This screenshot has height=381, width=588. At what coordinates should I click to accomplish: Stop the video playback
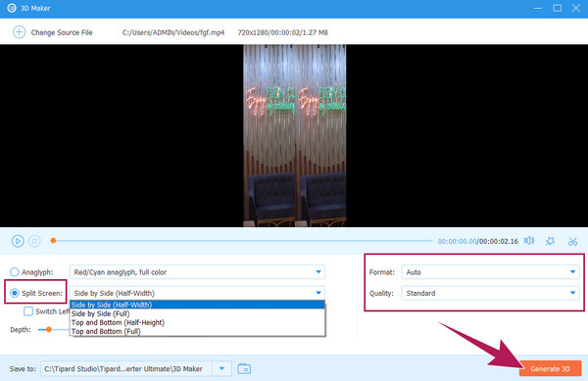[x=34, y=241]
